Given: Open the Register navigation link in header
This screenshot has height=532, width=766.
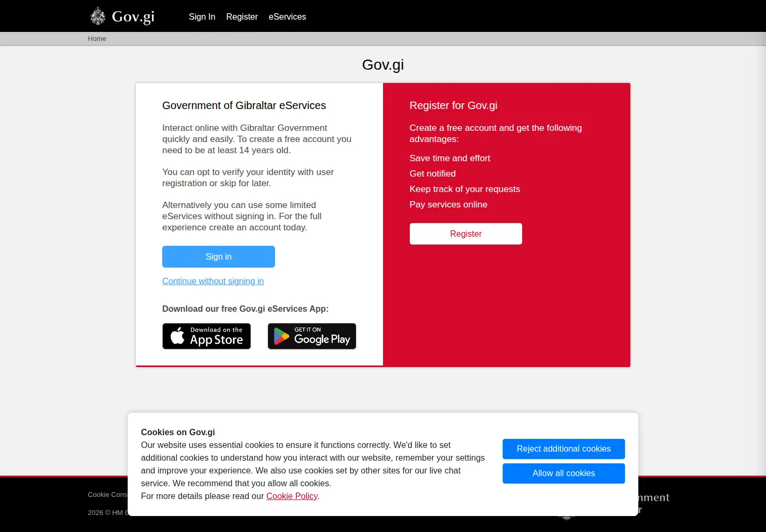Looking at the screenshot, I should click(242, 17).
